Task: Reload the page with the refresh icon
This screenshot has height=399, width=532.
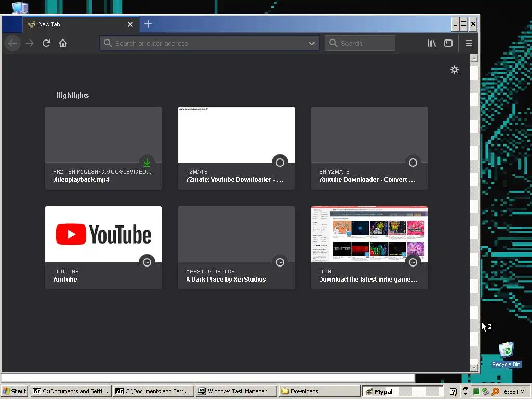Action: (46, 43)
